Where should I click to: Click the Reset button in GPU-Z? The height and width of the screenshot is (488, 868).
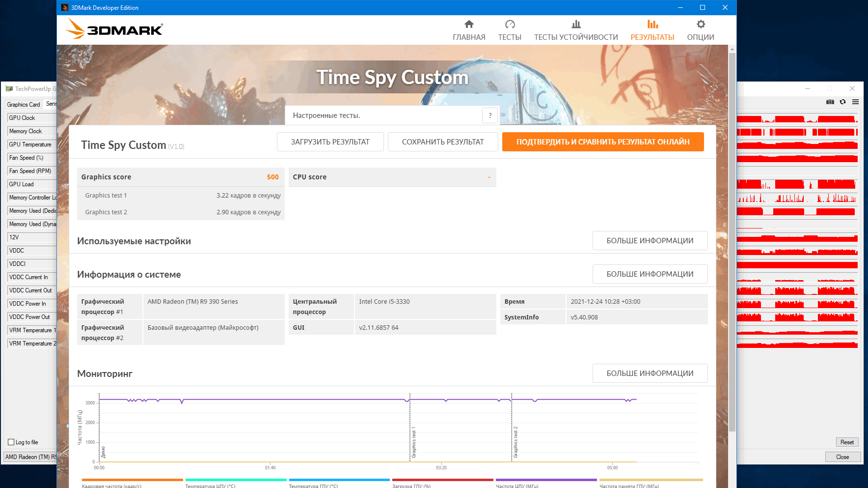847,442
